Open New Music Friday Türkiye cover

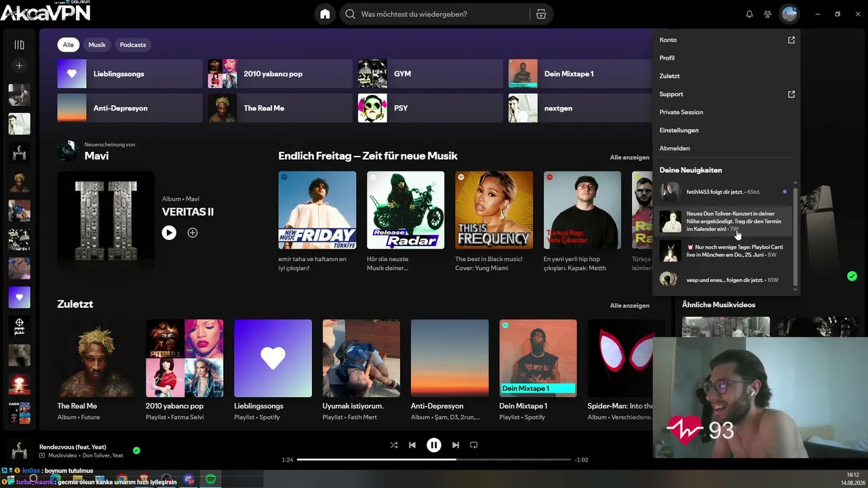coord(317,210)
